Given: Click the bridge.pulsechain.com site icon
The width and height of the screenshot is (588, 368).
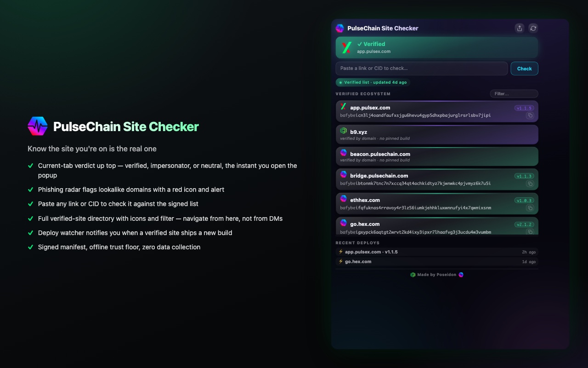Looking at the screenshot, I should pyautogui.click(x=343, y=175).
